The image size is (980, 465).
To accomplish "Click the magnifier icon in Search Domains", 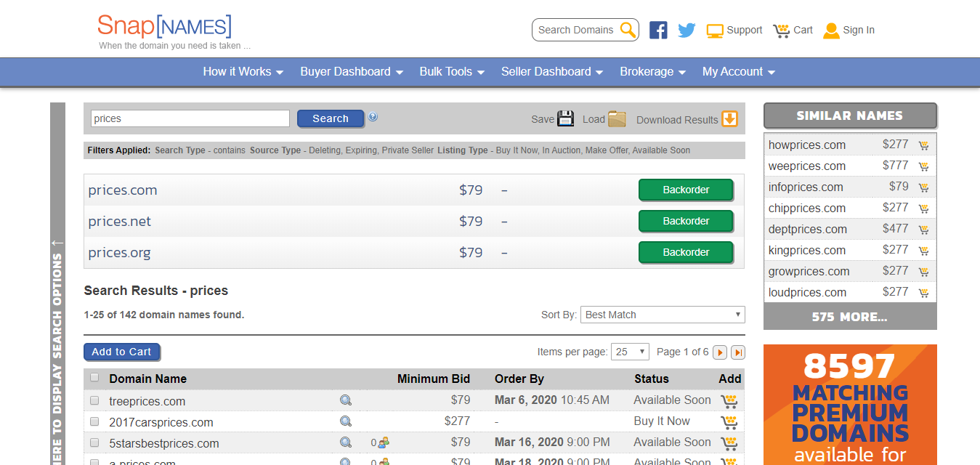I will [x=628, y=30].
